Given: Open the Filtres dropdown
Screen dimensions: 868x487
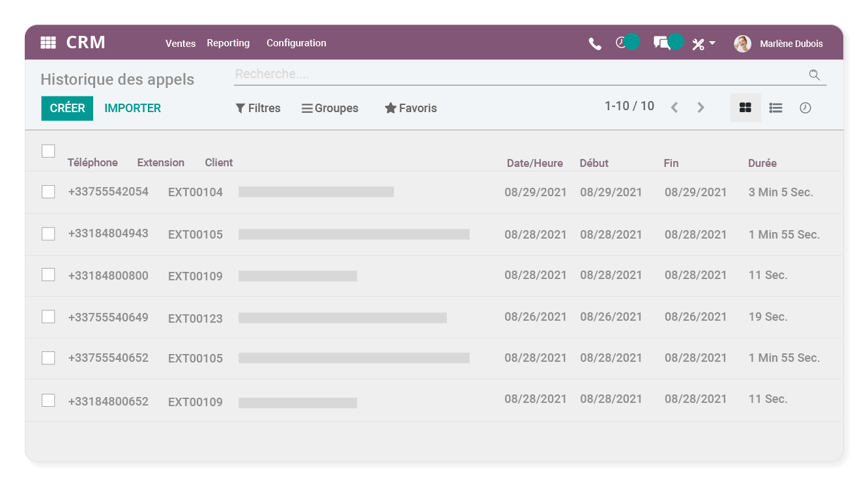Looking at the screenshot, I should coord(258,108).
